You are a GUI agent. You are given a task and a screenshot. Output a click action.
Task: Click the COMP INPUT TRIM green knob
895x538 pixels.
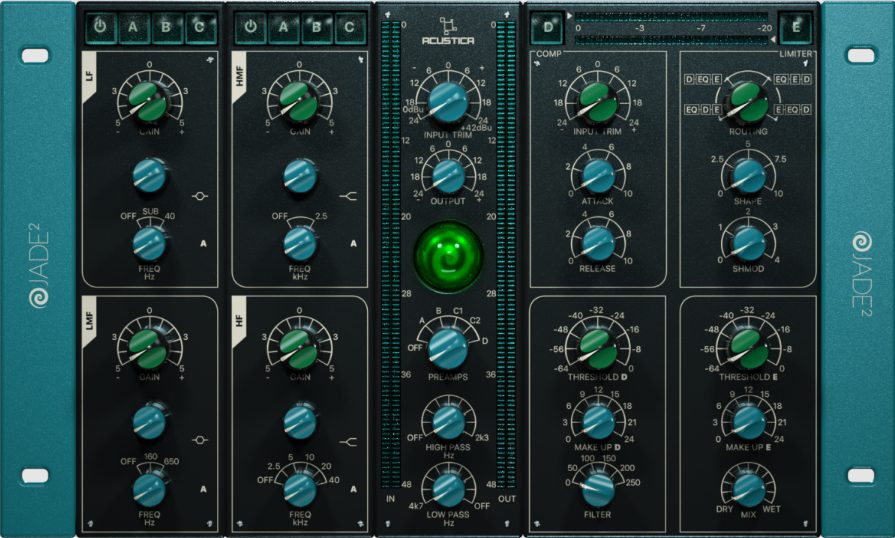[598, 102]
